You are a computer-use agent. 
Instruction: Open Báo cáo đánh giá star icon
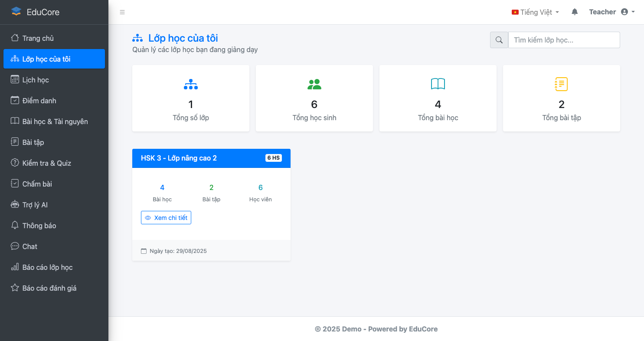click(x=14, y=288)
